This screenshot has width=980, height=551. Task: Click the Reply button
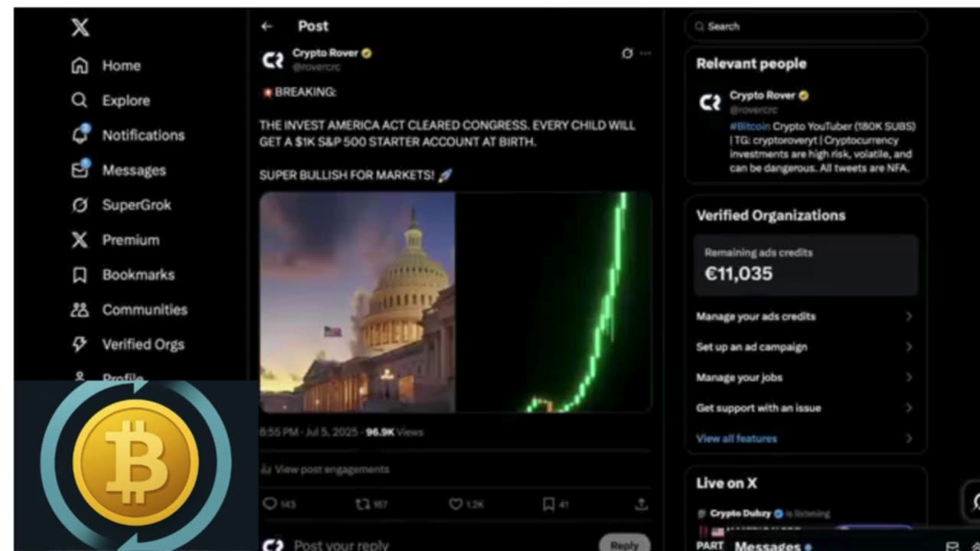[x=624, y=545]
